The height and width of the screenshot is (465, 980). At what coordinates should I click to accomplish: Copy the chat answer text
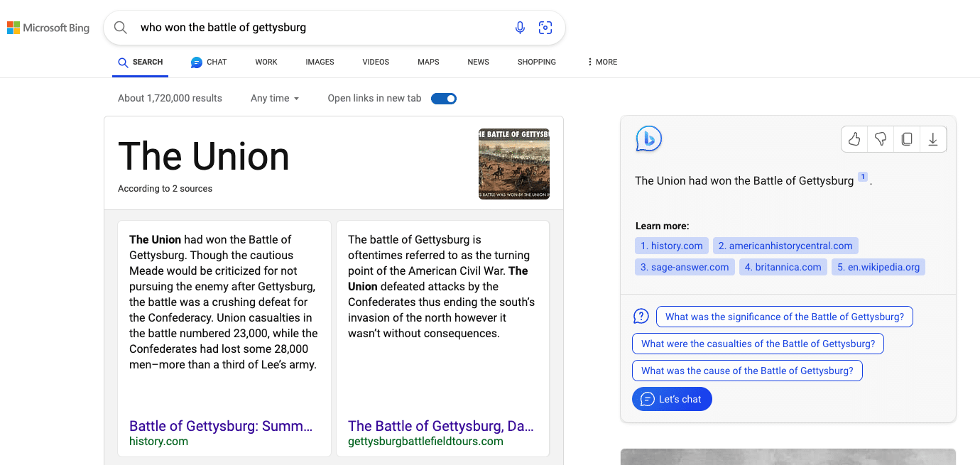[907, 139]
